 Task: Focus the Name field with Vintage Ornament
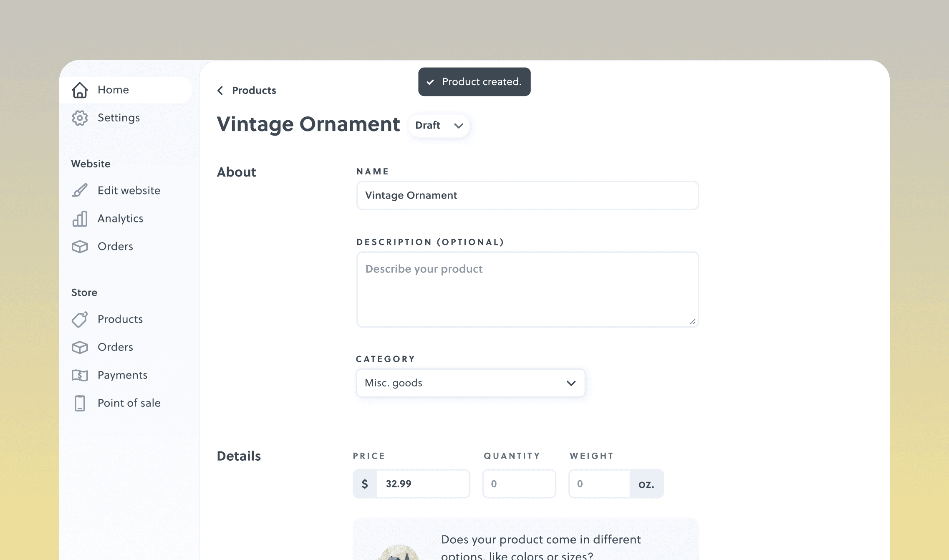coord(528,195)
